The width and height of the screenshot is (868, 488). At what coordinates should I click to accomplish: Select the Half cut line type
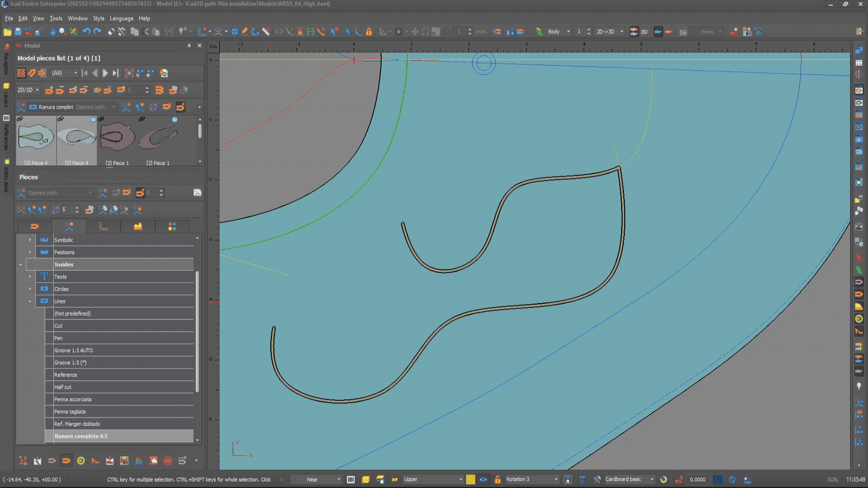point(63,387)
